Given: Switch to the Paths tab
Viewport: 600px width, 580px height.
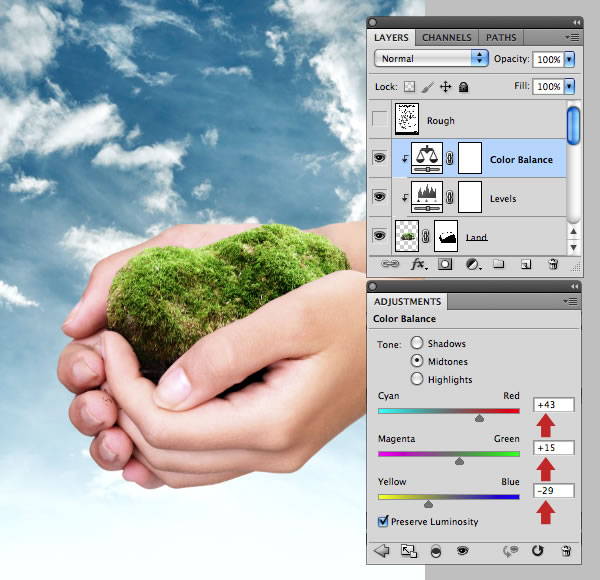Looking at the screenshot, I should point(501,37).
